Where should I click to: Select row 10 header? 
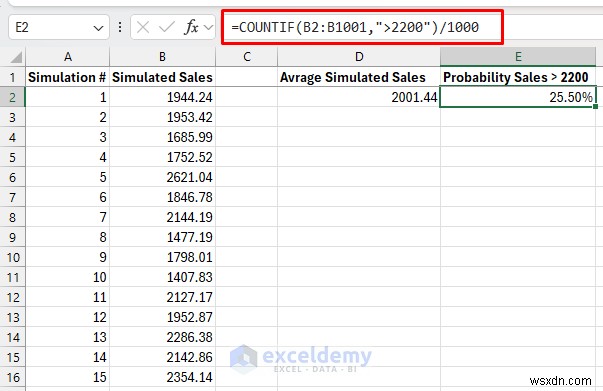[12, 257]
